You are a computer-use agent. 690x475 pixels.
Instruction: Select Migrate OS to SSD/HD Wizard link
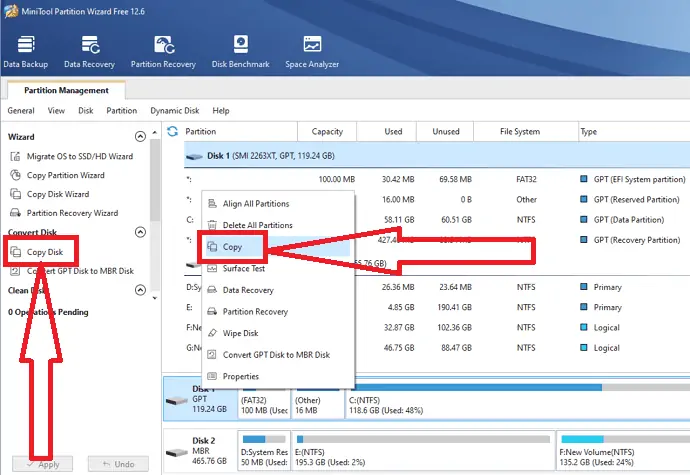(x=80, y=156)
